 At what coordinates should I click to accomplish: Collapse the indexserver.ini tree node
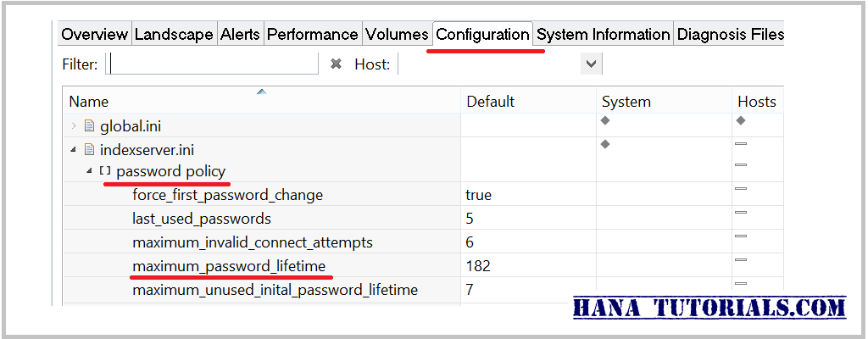(x=74, y=150)
